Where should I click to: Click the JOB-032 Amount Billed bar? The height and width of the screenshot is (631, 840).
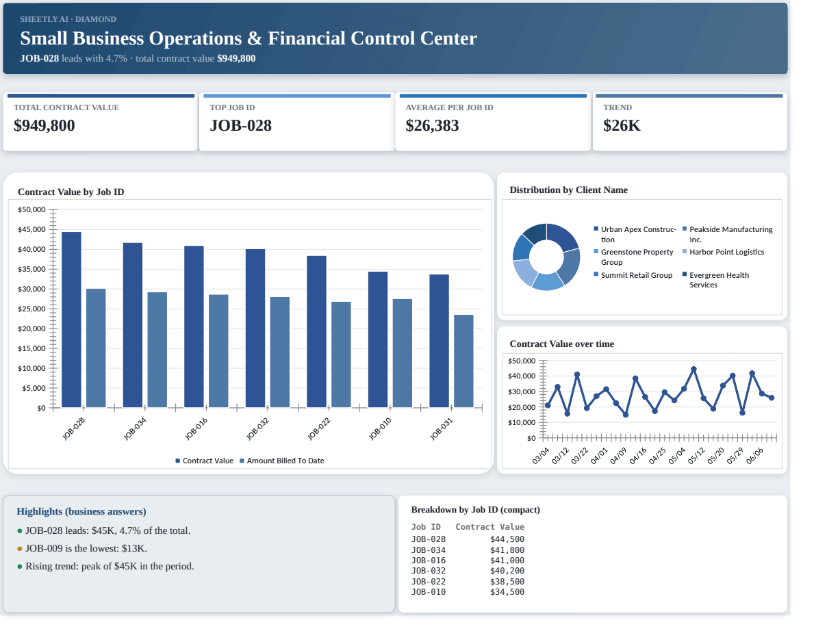click(x=280, y=352)
